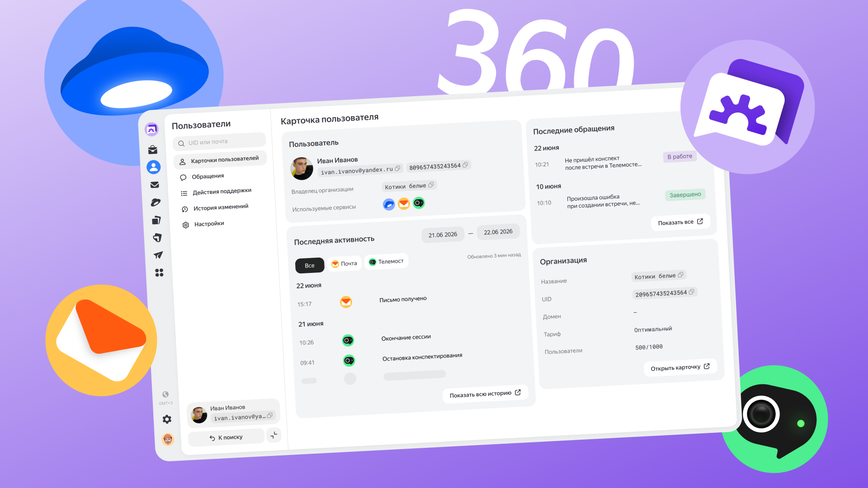The width and height of the screenshot is (868, 488).
Task: Copy the organization name in the Название row
Action: pyautogui.click(x=680, y=275)
